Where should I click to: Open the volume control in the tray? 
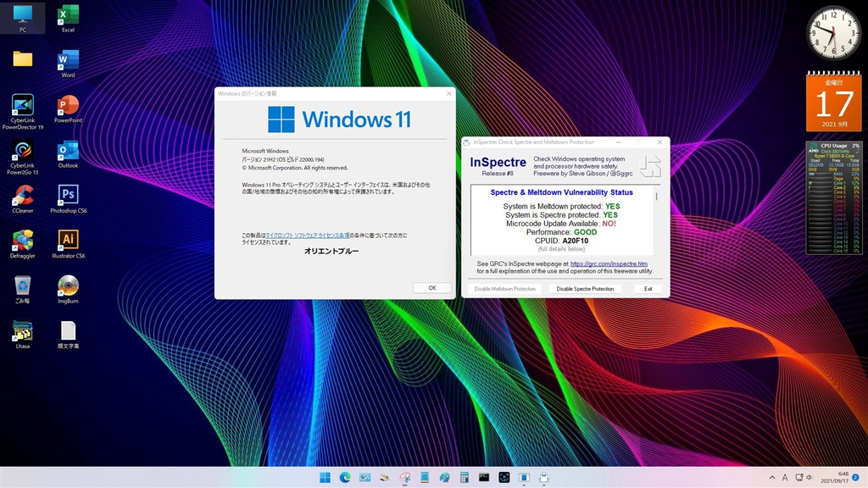(810, 478)
